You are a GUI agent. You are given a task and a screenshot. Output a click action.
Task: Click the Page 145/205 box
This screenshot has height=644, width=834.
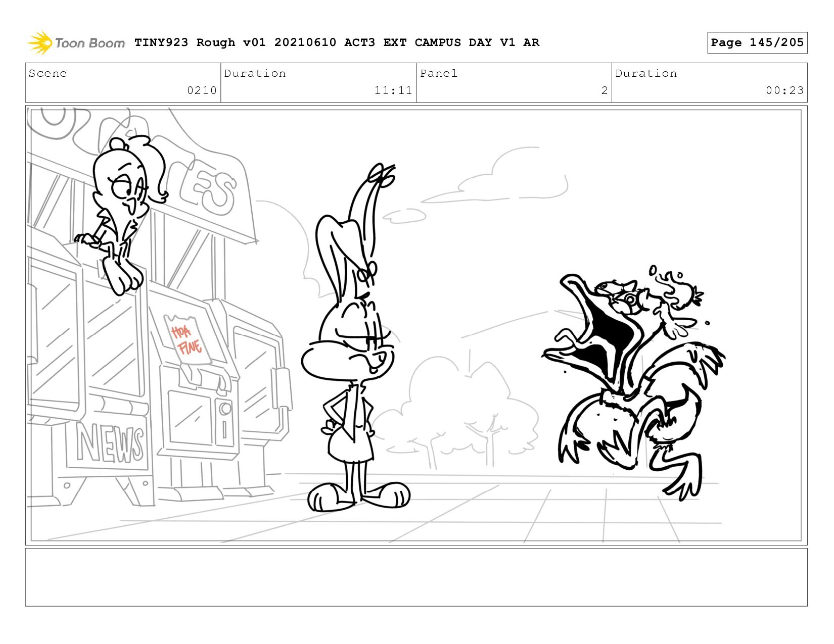[x=757, y=42]
